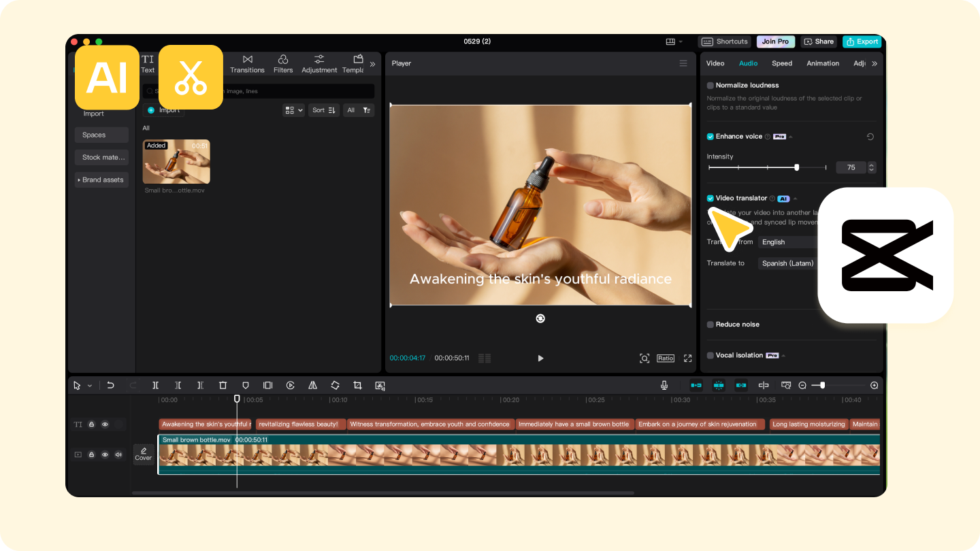
Task: Open the crop tool
Action: click(357, 385)
